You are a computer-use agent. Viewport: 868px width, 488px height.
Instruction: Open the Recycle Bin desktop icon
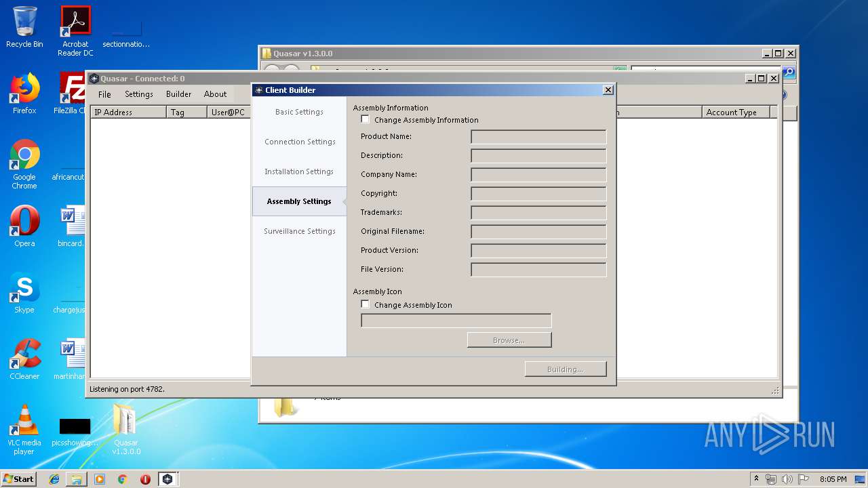pyautogui.click(x=24, y=27)
